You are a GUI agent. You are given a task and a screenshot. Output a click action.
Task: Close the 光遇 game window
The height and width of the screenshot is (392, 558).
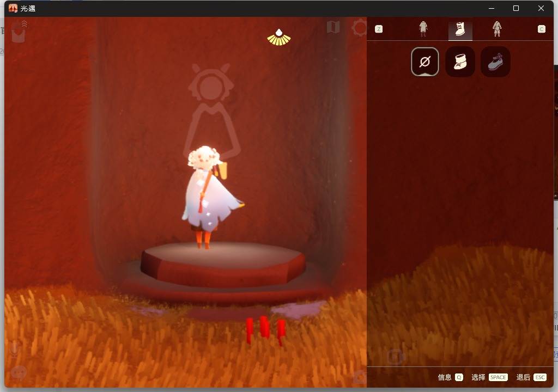(541, 8)
